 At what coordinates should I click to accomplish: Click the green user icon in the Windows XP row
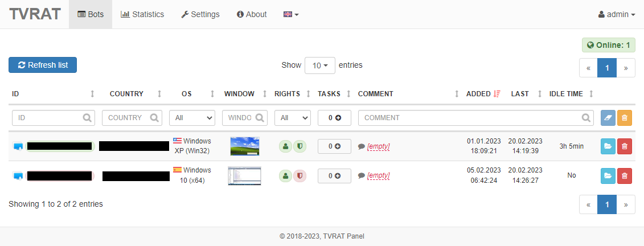coord(285,146)
